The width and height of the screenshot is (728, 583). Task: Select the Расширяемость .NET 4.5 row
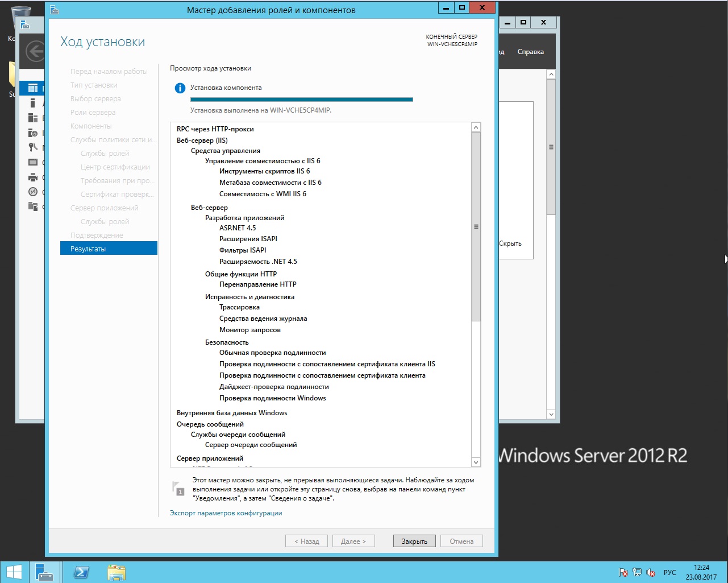(258, 262)
